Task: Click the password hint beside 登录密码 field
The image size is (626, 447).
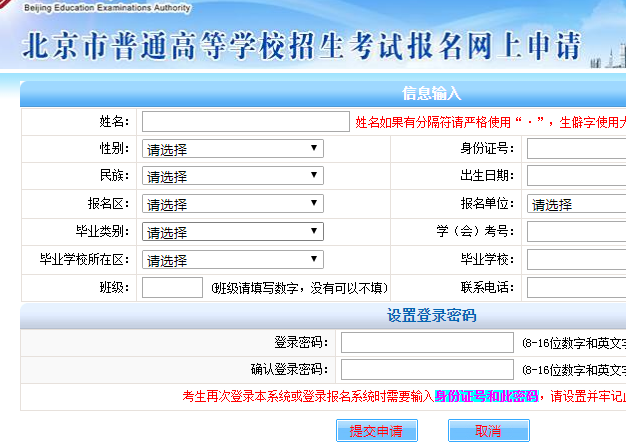Action: [574, 343]
